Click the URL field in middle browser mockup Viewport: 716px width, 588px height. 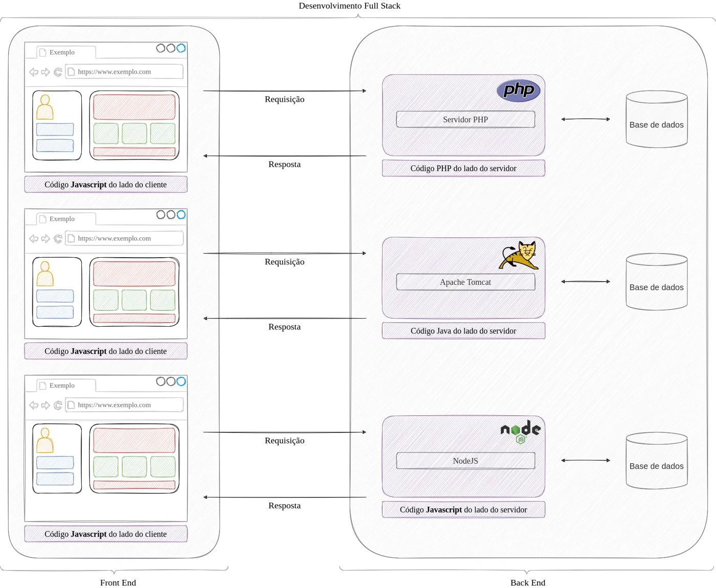tap(124, 238)
